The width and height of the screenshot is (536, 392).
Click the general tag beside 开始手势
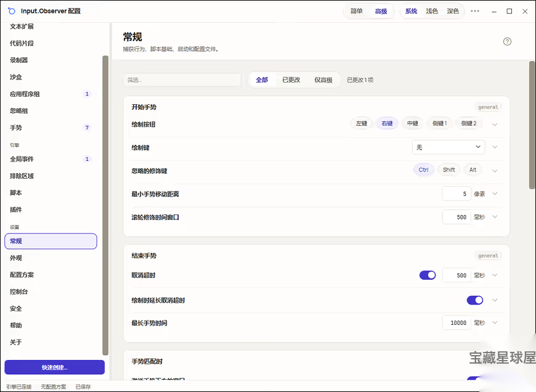(488, 107)
